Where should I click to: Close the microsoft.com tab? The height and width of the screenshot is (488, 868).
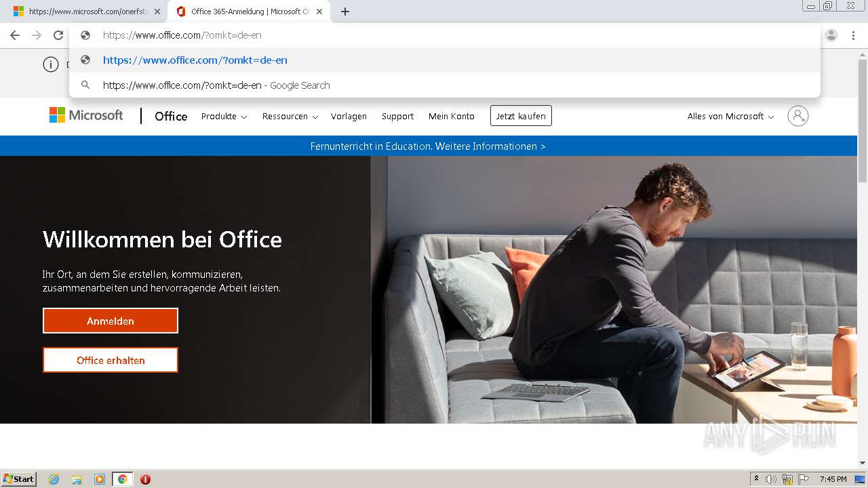coord(157,12)
